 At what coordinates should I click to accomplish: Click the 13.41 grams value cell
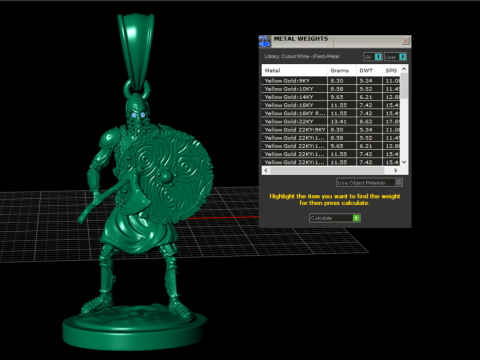pos(342,121)
